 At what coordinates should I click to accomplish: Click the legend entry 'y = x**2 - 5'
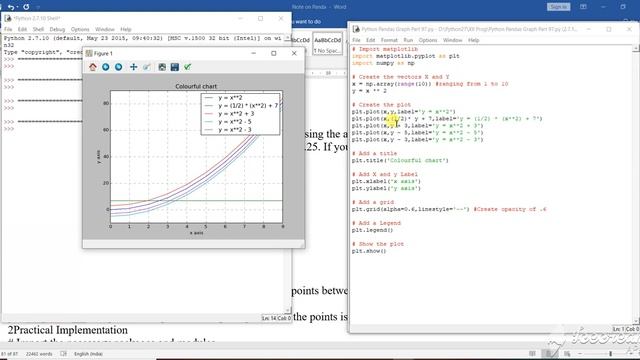point(235,122)
